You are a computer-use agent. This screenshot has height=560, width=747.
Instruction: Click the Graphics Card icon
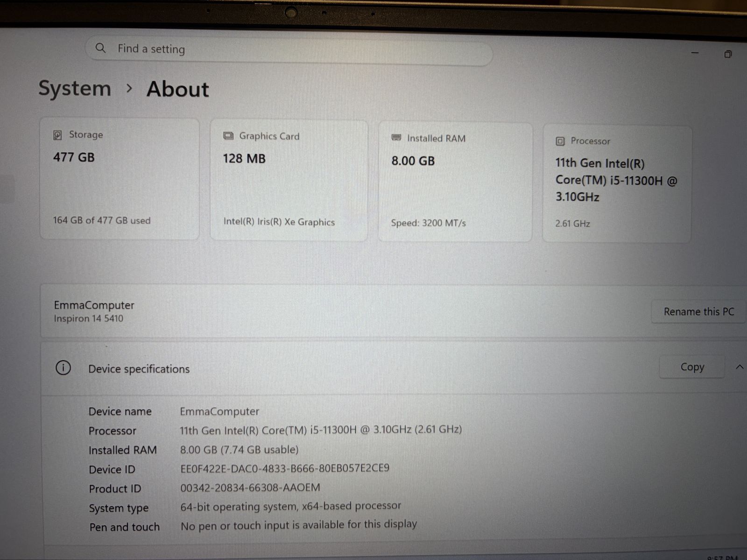[x=228, y=136]
